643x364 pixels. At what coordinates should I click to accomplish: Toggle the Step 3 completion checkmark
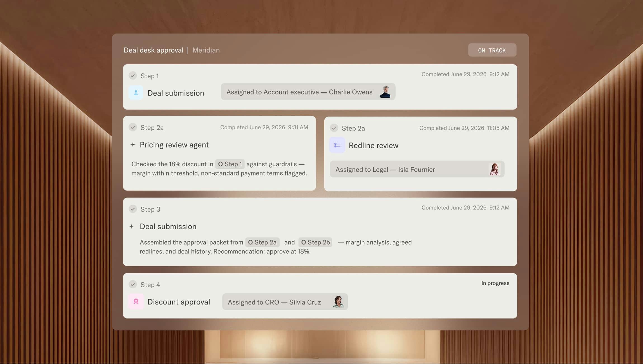pyautogui.click(x=133, y=209)
